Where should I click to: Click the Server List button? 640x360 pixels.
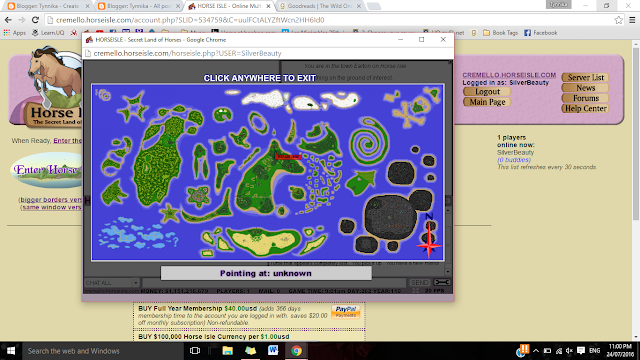click(585, 77)
